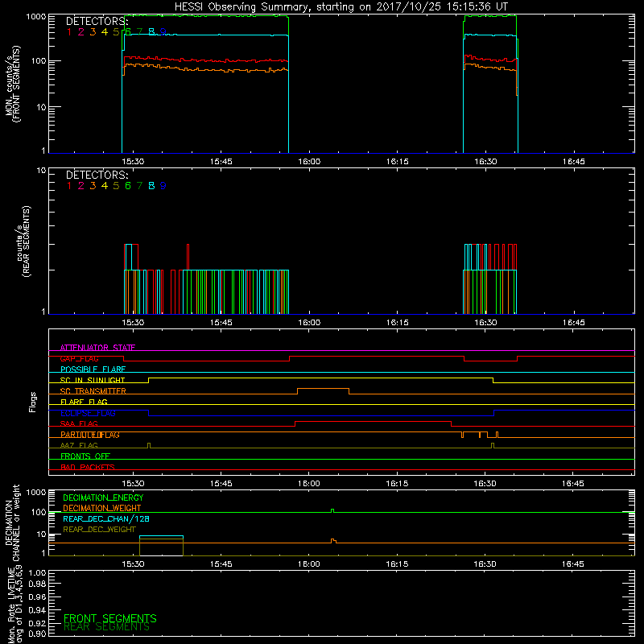644x644 pixels.
Task: Click the HESSI Observing Summary title text
Action: (x=341, y=7)
